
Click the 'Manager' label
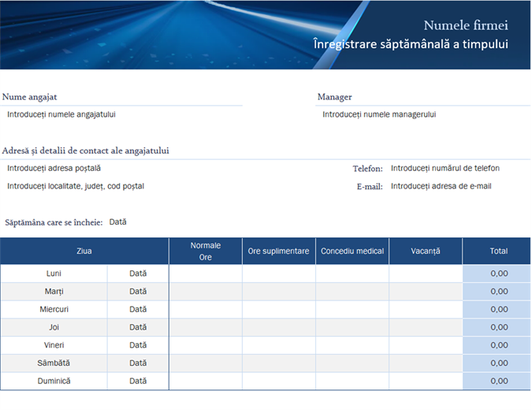[334, 97]
